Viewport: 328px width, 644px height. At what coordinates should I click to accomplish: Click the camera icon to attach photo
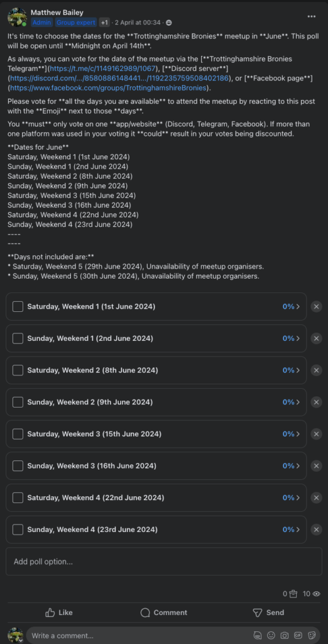(x=284, y=635)
